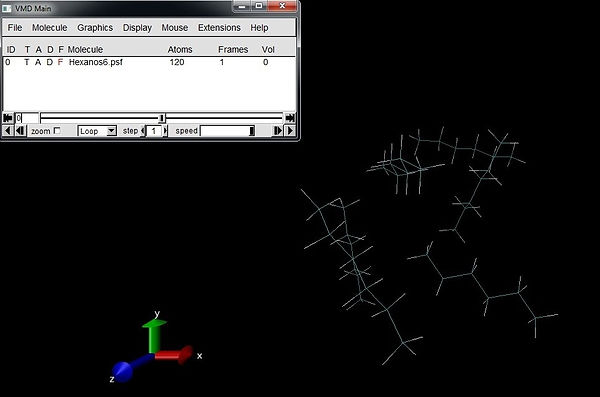Click the animation speed slider
This screenshot has height=397, width=600.
(227, 131)
